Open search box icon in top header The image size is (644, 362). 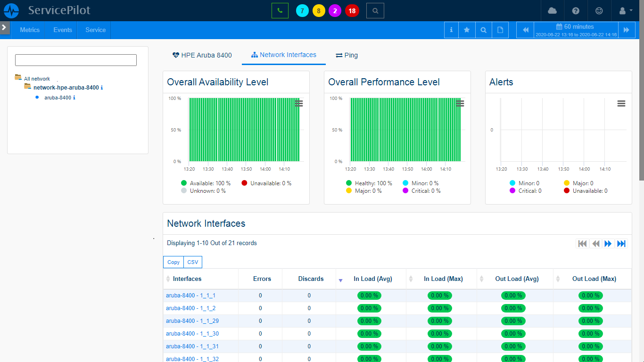375,10
